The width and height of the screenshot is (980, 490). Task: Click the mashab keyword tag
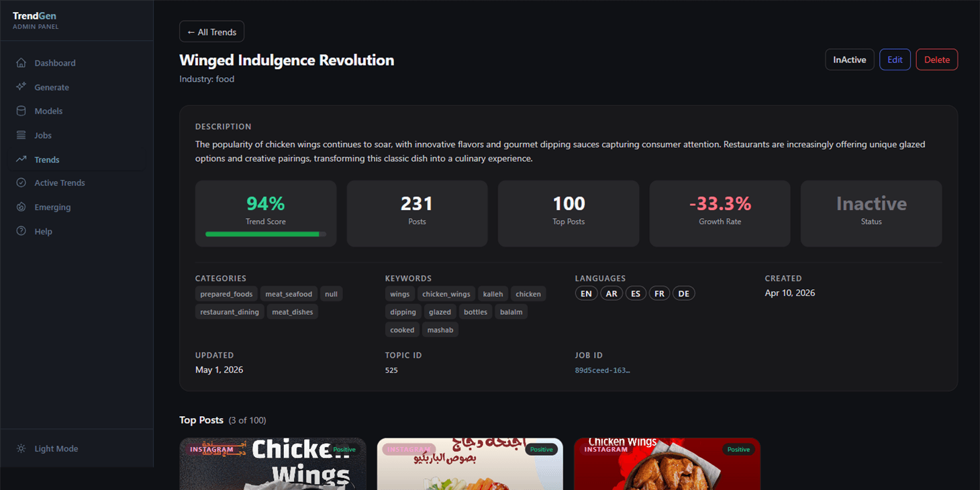pyautogui.click(x=440, y=330)
